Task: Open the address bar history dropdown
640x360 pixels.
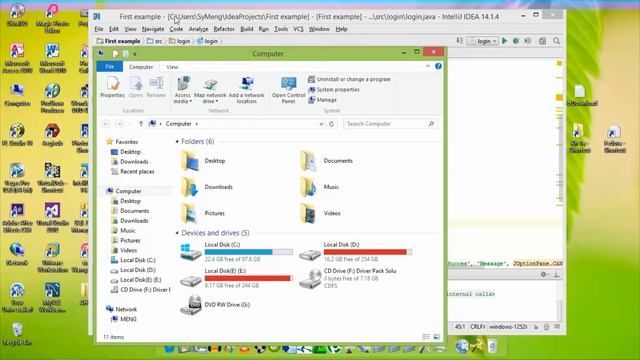Action: pyautogui.click(x=321, y=124)
